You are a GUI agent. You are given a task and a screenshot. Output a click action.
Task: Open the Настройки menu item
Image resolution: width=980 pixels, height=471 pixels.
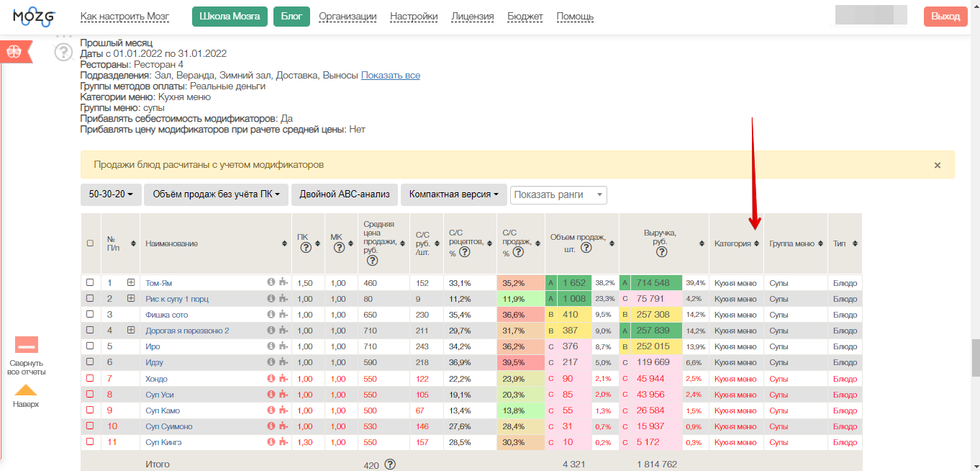pos(414,17)
